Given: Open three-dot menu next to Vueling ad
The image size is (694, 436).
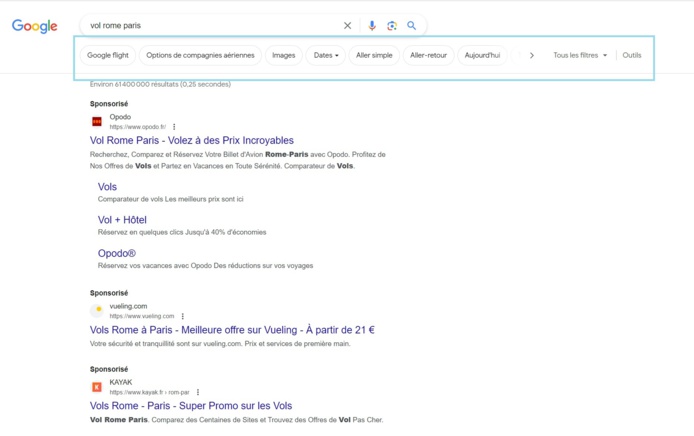Looking at the screenshot, I should 182,316.
